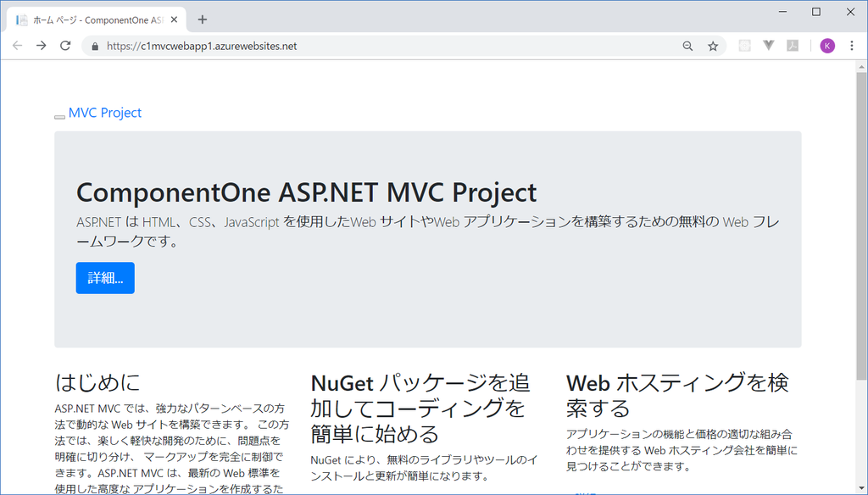Screen dimensions: 868x495
Task: Open Chrome's three-dot menu
Action: pos(851,46)
